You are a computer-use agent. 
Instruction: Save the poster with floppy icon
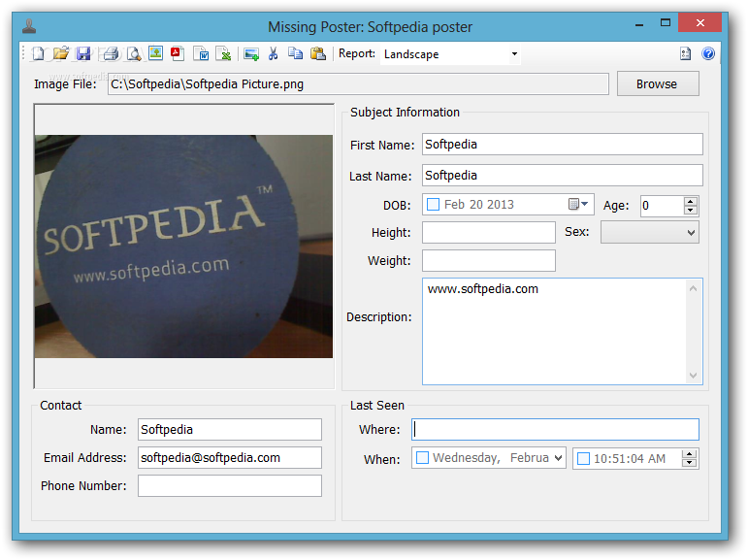83,53
